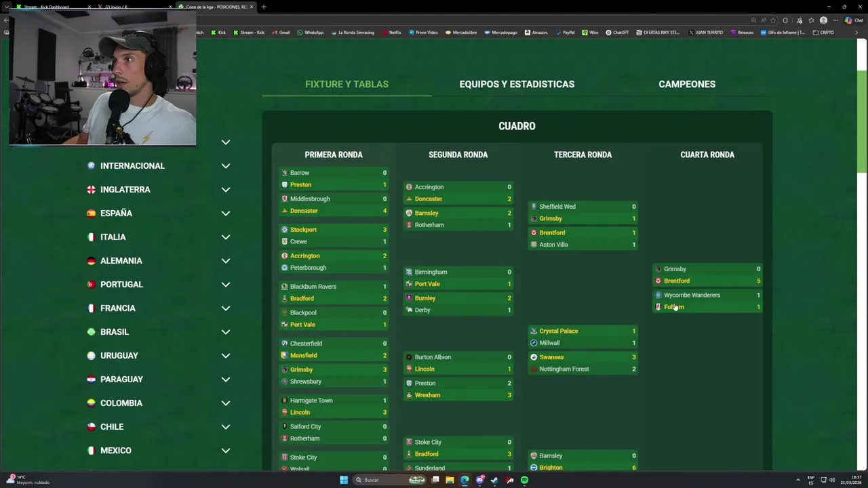Screen dimensions: 868x488
Task: Expand the ESPAÑA section
Action: [x=159, y=213]
